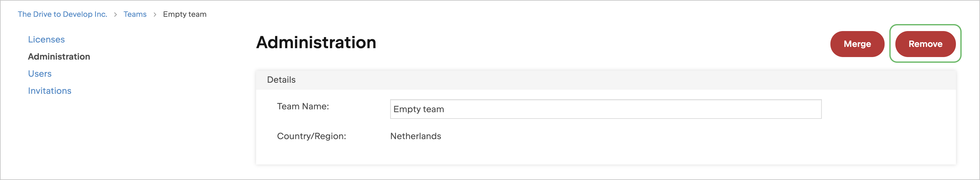This screenshot has height=180, width=980.
Task: Open The Drive to Develop Inc. breadcrumb
Action: coord(62,15)
